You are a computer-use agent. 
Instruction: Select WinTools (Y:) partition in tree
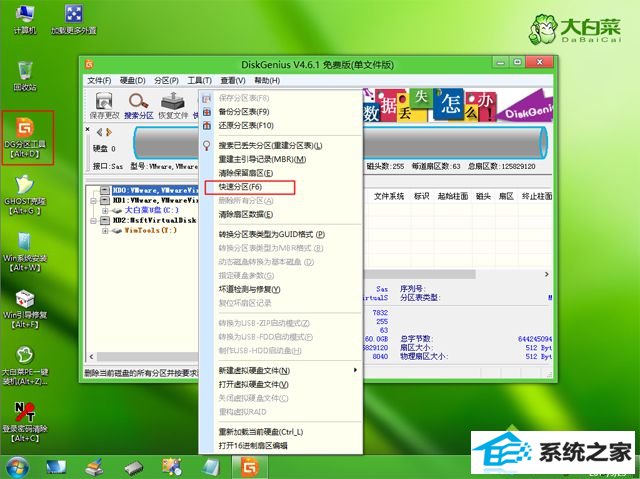151,230
